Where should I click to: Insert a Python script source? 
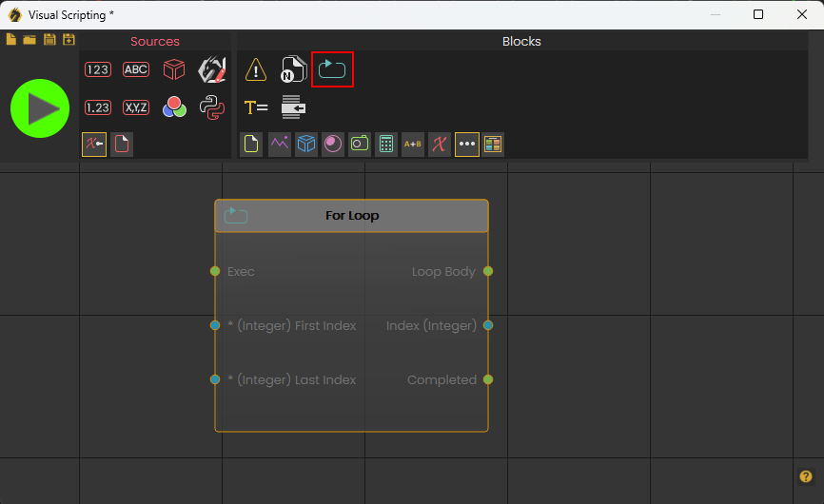coord(211,107)
